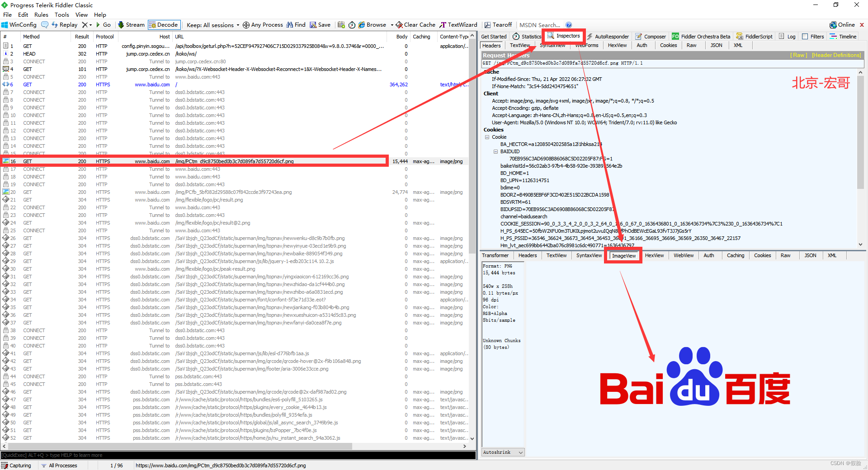The height and width of the screenshot is (470, 868).
Task: Toggle the Filters tab checkbox
Action: [805, 37]
